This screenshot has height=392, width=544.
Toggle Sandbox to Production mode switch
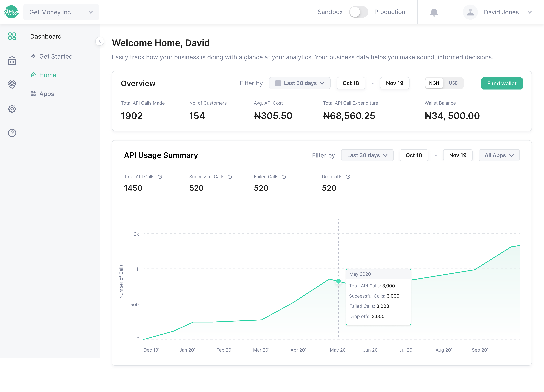pyautogui.click(x=359, y=12)
